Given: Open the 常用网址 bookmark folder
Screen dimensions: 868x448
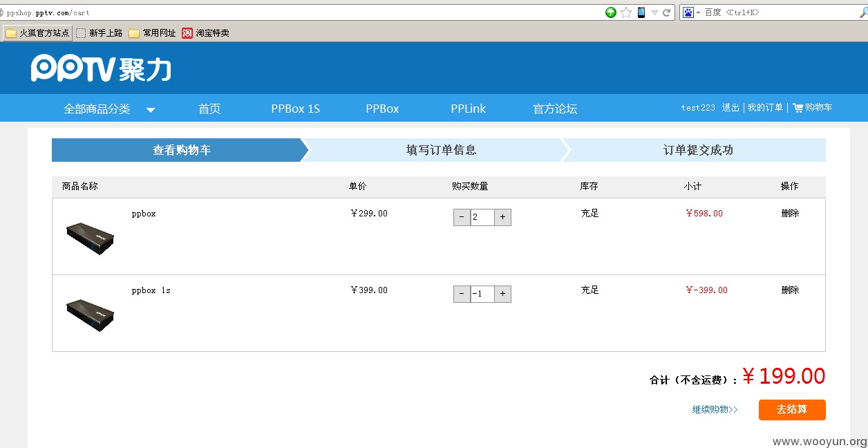Looking at the screenshot, I should point(152,32).
